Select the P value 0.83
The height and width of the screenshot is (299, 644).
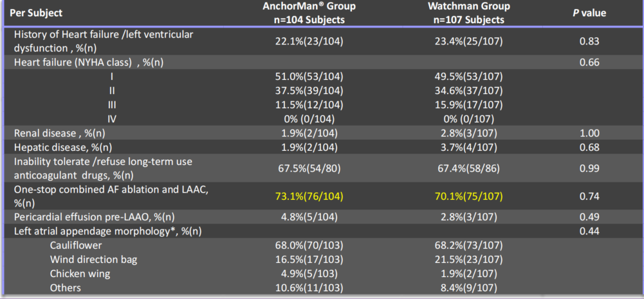589,41
